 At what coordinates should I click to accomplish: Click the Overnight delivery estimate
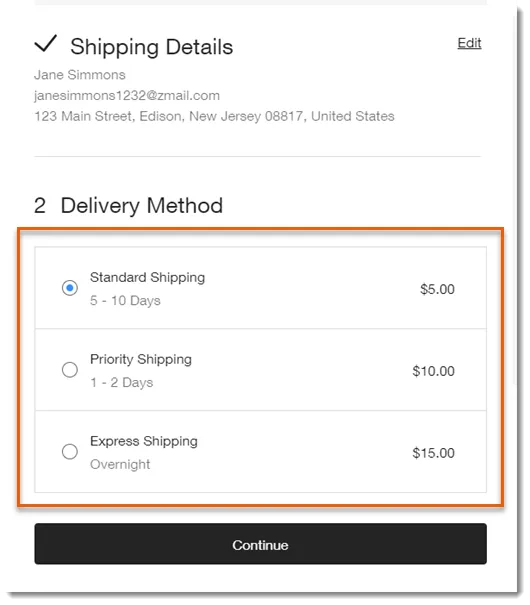tap(120, 464)
